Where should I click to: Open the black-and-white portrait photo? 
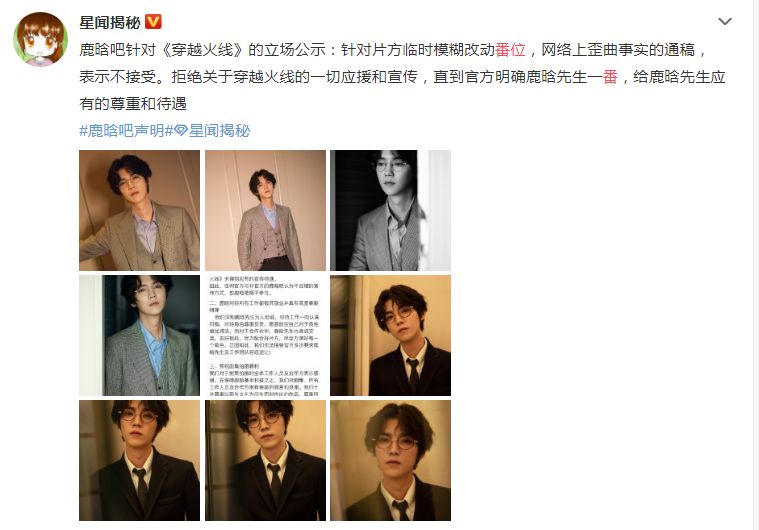click(390, 210)
